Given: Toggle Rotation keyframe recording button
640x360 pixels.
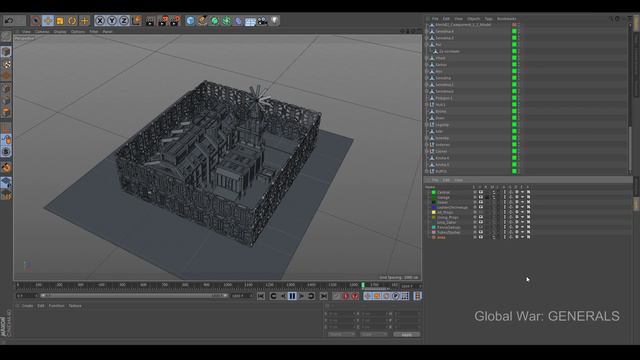Looking at the screenshot, I should tap(386, 296).
